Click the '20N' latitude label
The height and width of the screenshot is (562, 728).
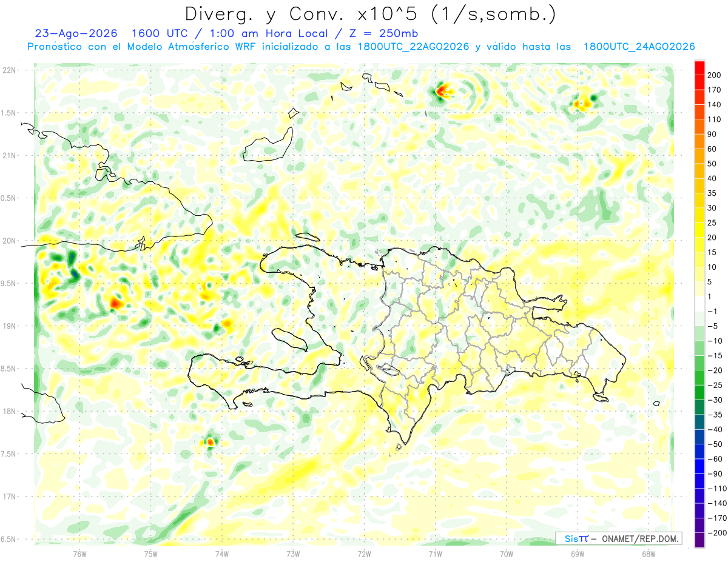point(9,241)
